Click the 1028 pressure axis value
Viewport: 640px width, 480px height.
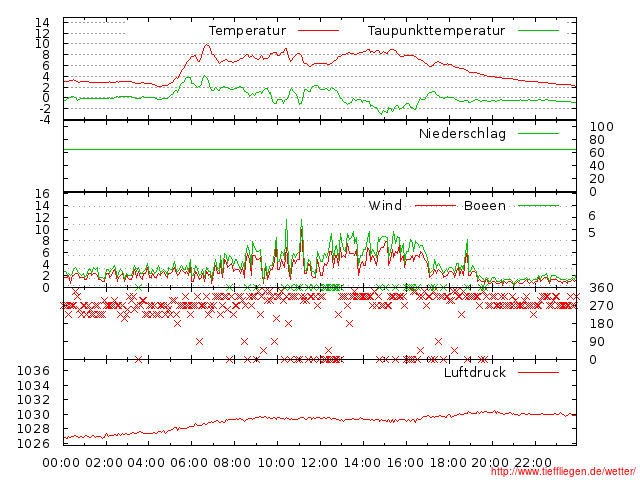pos(33,429)
